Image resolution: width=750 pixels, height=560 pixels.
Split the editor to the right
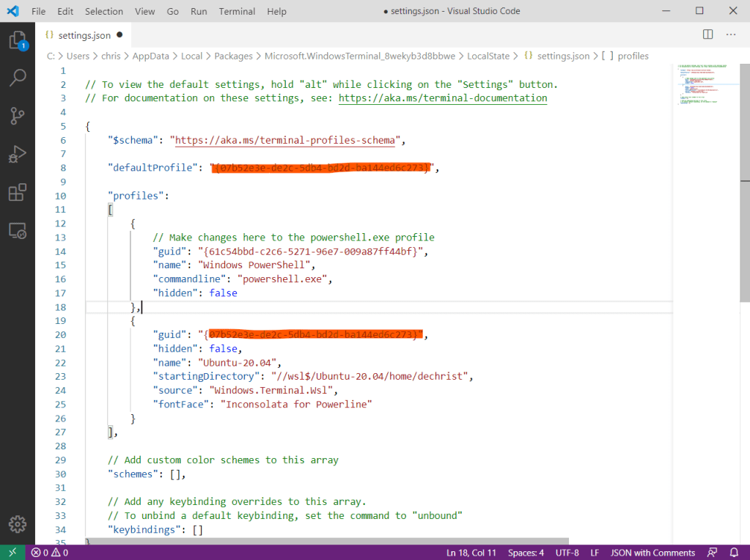coord(707,34)
